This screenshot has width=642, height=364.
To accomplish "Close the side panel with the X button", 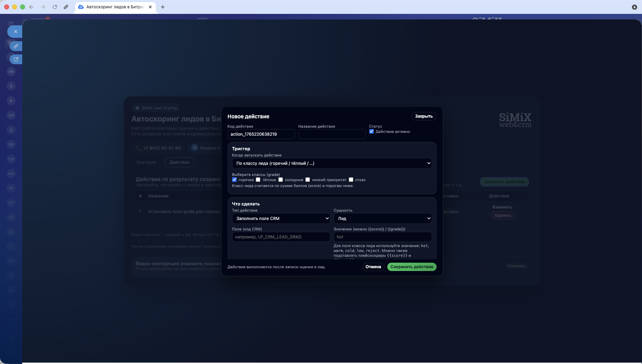I will click(x=15, y=32).
